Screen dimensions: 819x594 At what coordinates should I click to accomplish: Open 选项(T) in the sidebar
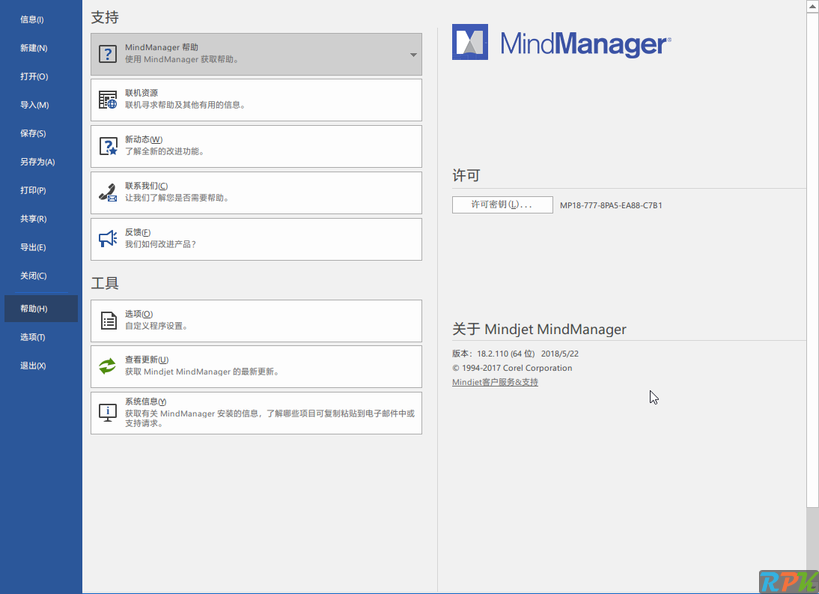[x=32, y=337]
